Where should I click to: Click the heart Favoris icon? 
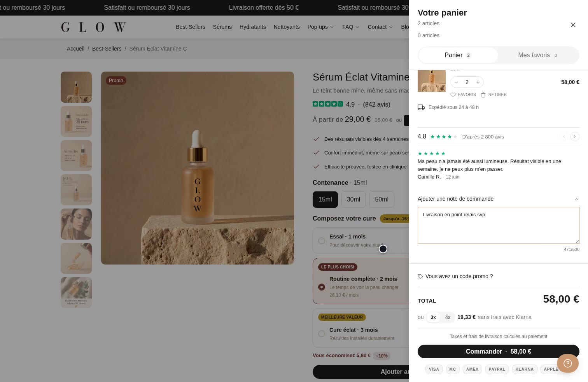click(453, 95)
